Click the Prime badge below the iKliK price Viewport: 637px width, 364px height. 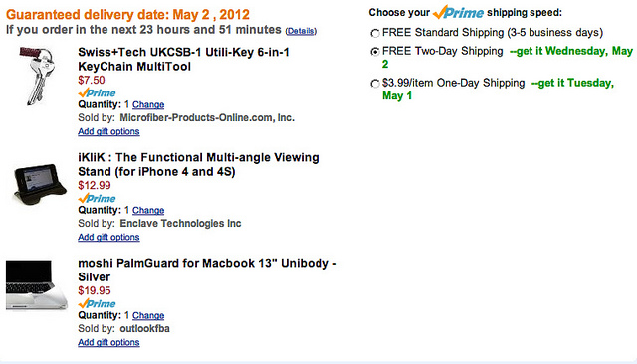(98, 199)
